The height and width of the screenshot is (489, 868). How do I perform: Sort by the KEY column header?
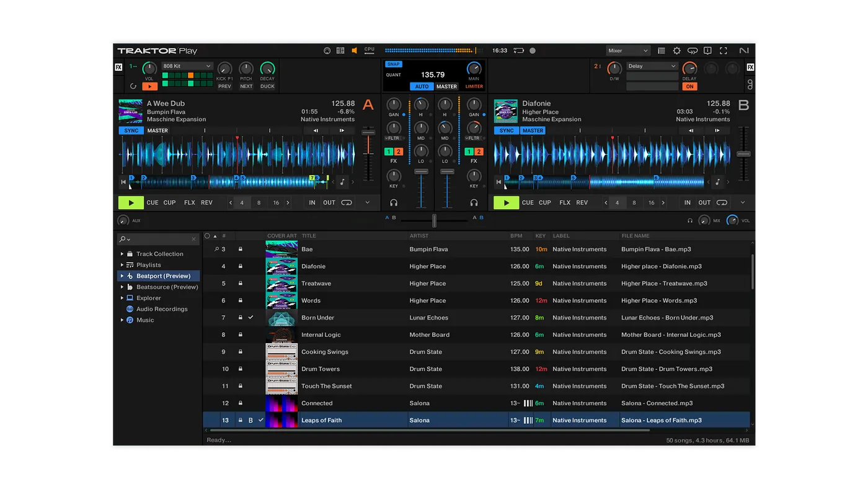coord(541,236)
